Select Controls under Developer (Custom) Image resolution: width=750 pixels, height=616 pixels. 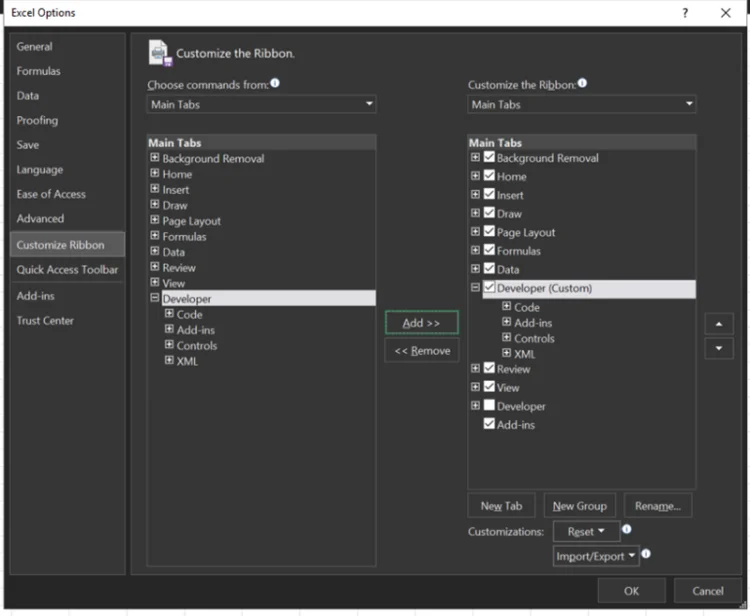click(534, 338)
